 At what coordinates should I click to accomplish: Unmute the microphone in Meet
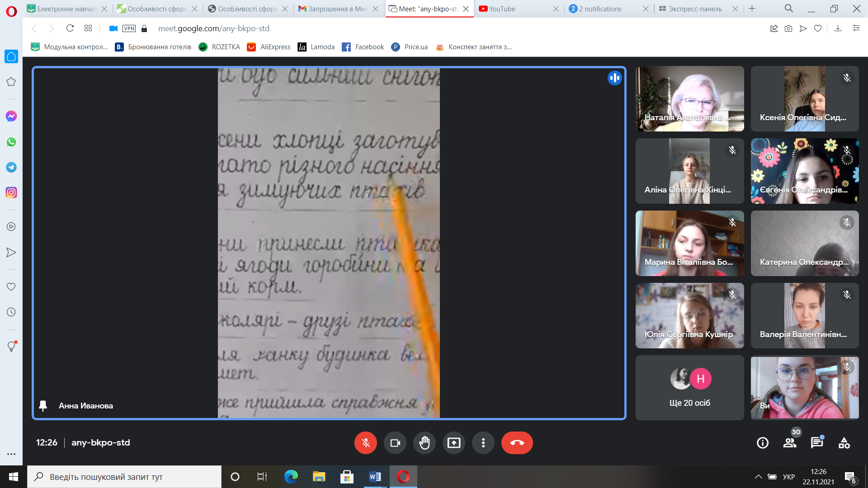(365, 443)
